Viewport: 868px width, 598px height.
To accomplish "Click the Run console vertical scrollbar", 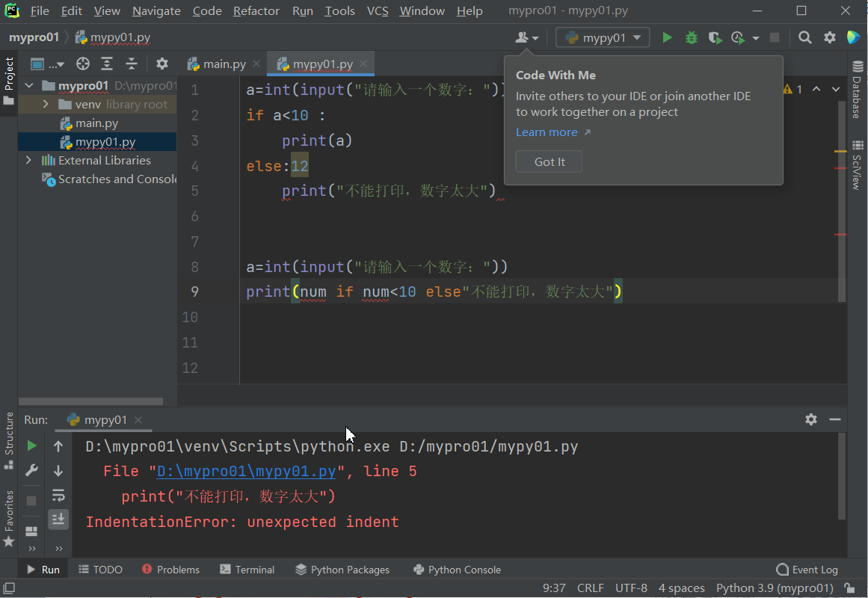I will tap(841, 476).
